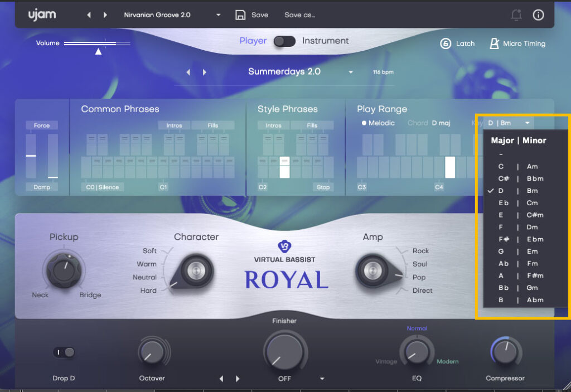This screenshot has width=571, height=392.
Task: Set Character to Hard
Action: coord(148,291)
